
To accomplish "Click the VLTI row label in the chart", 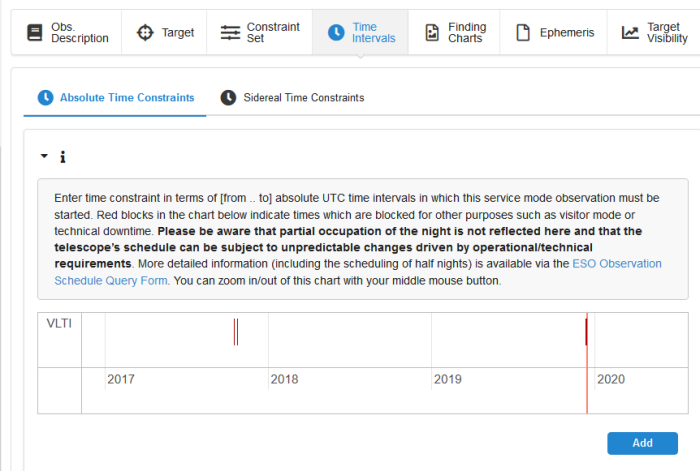I will pos(59,323).
